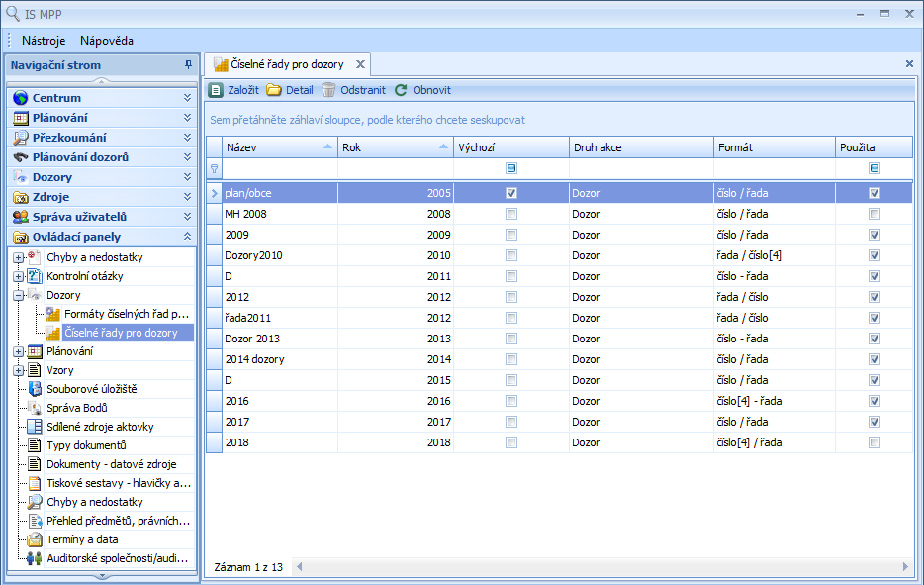
Task: Open the Nápověda menu
Action: (x=107, y=41)
